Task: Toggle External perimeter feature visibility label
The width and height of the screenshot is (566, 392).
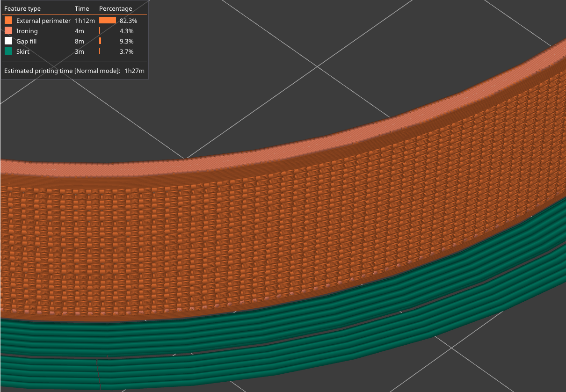Action: tap(44, 21)
